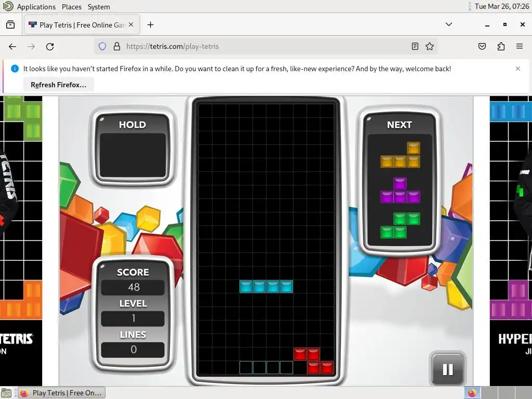532x399 pixels.
Task: Toggle reader view
Action: tap(415, 46)
